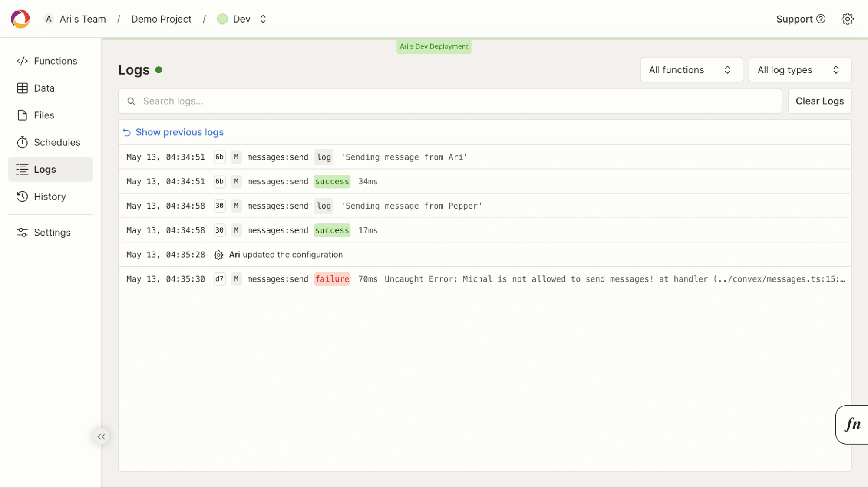Select the History icon in the sidebar
This screenshot has width=868, height=488.
click(x=22, y=197)
